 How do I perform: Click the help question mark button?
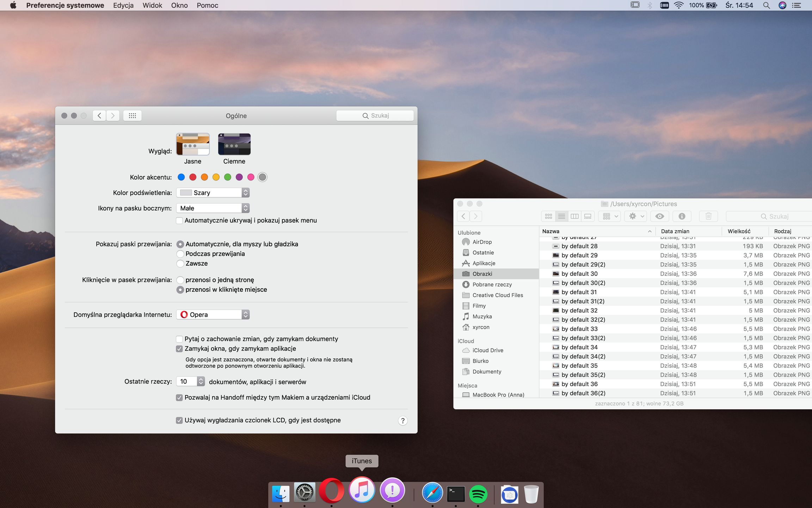coord(402,421)
